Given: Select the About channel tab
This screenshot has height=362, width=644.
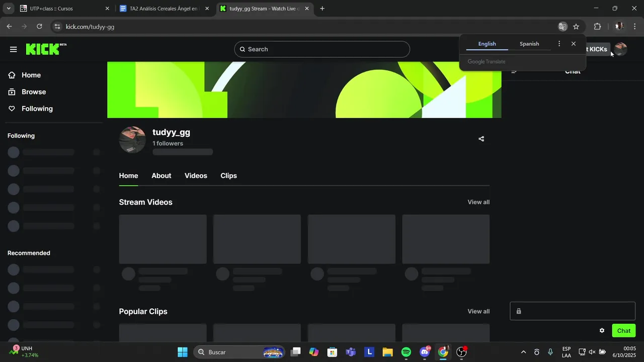Looking at the screenshot, I should point(162,175).
